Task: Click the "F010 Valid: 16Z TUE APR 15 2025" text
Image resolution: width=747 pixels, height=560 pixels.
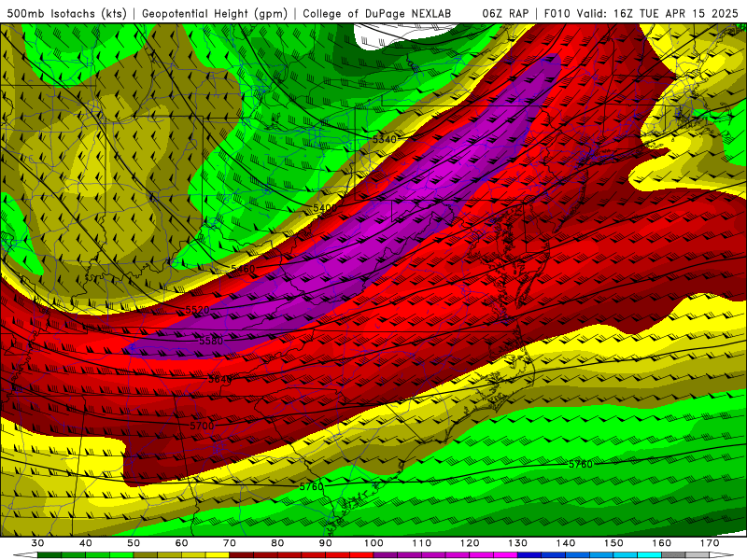Action: point(641,13)
